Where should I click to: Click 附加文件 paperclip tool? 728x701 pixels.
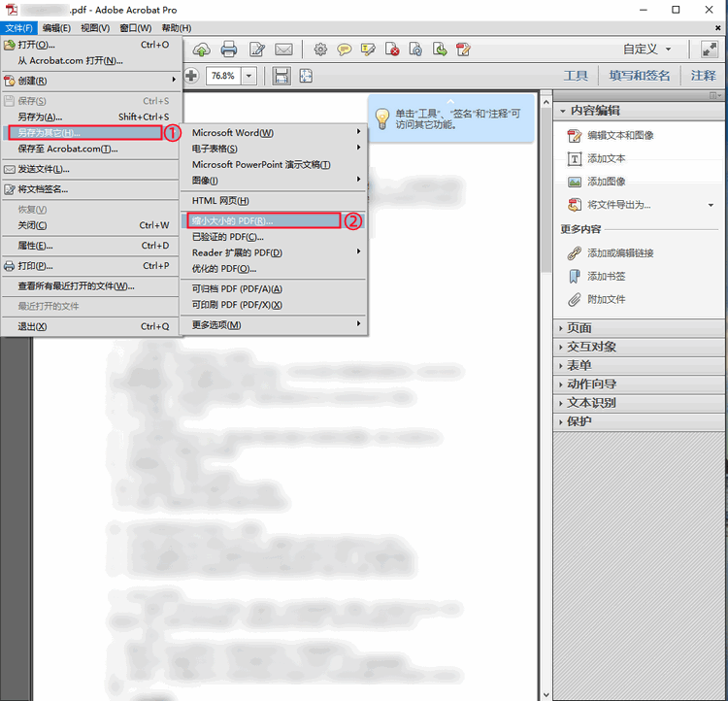point(597,300)
